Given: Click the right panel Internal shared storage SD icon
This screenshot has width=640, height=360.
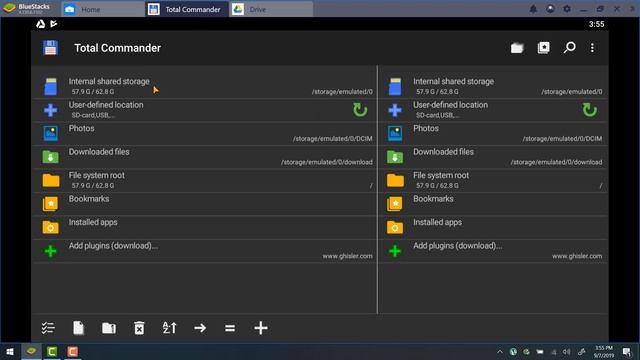Looking at the screenshot, I should tap(395, 87).
